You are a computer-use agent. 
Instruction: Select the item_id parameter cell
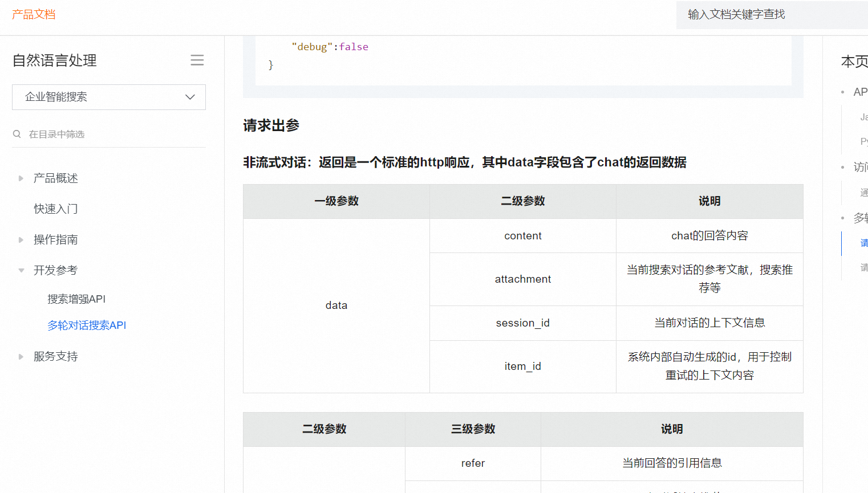coord(523,366)
